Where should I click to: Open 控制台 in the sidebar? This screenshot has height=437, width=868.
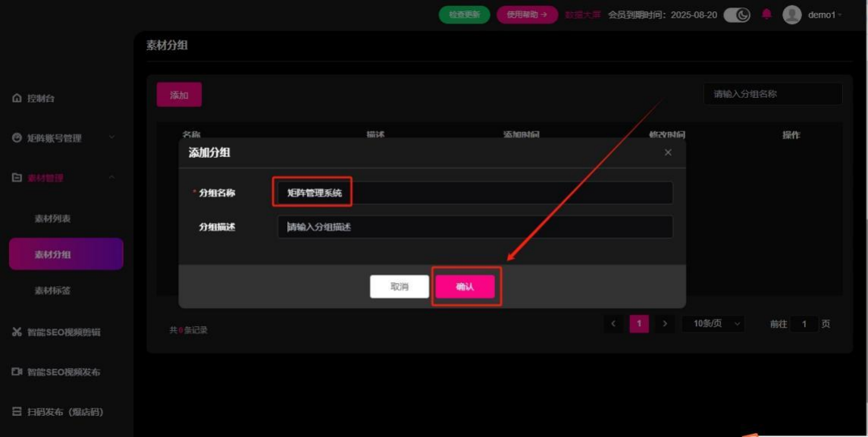41,99
